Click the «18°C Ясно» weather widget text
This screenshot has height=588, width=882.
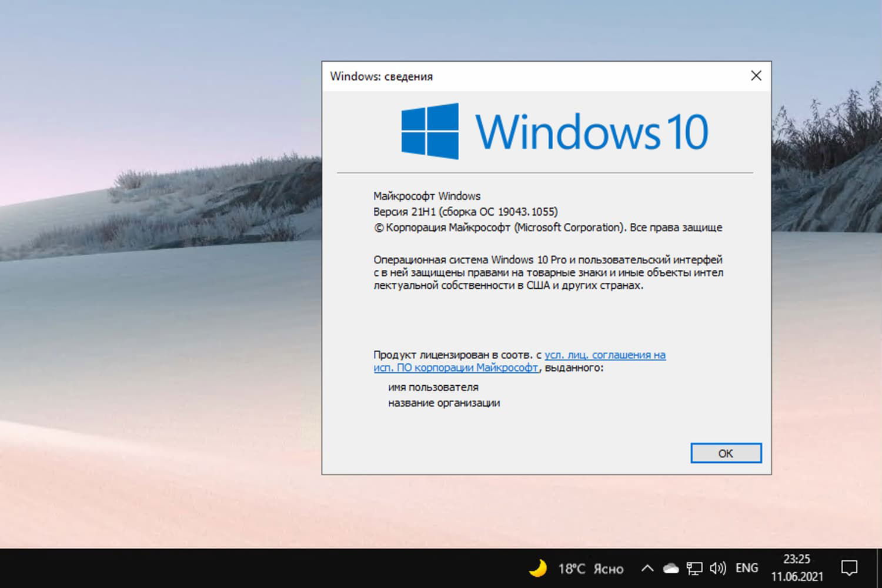click(x=592, y=568)
